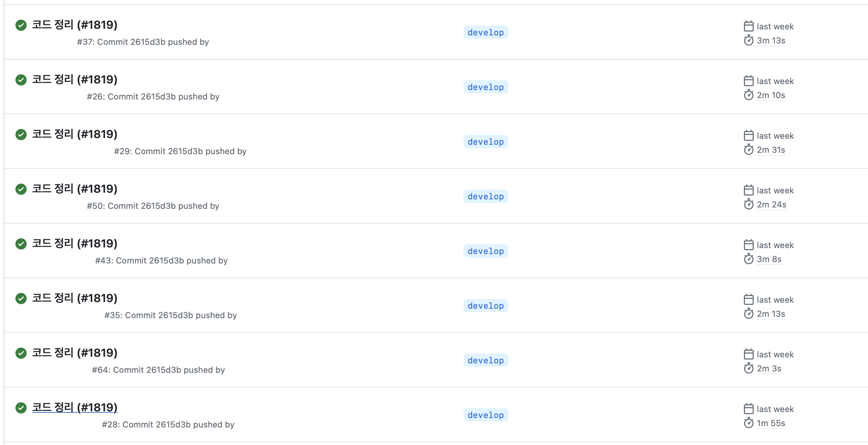Click the stopwatch icon beside 2m 10s

click(748, 95)
